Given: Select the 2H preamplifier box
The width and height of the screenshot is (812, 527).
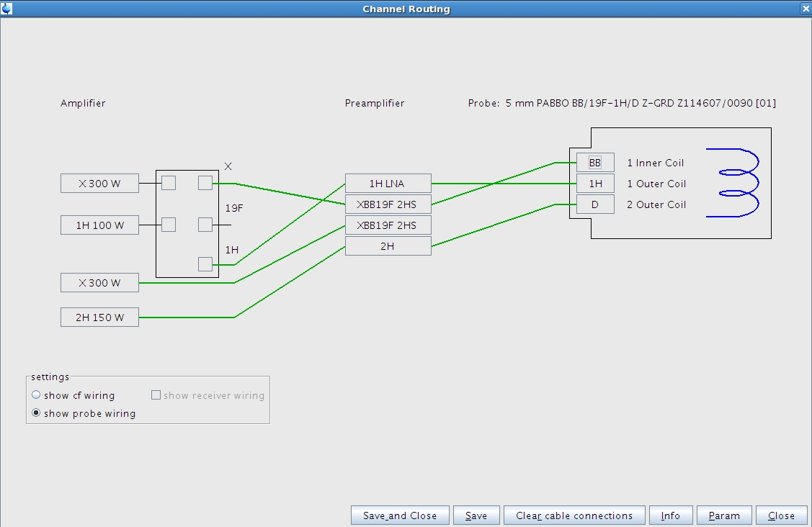Looking at the screenshot, I should coord(388,246).
